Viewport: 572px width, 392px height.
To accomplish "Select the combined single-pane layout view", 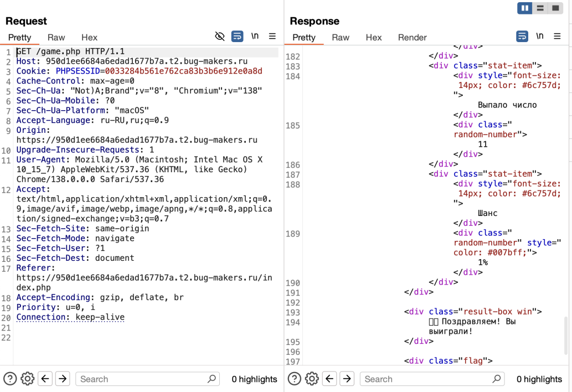I will click(555, 8).
